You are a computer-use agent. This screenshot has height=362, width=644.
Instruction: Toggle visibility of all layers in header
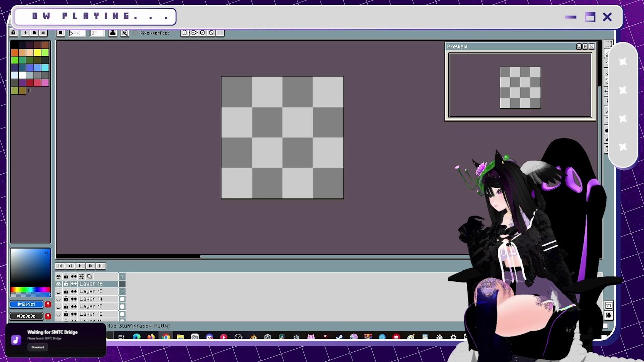pos(59,276)
